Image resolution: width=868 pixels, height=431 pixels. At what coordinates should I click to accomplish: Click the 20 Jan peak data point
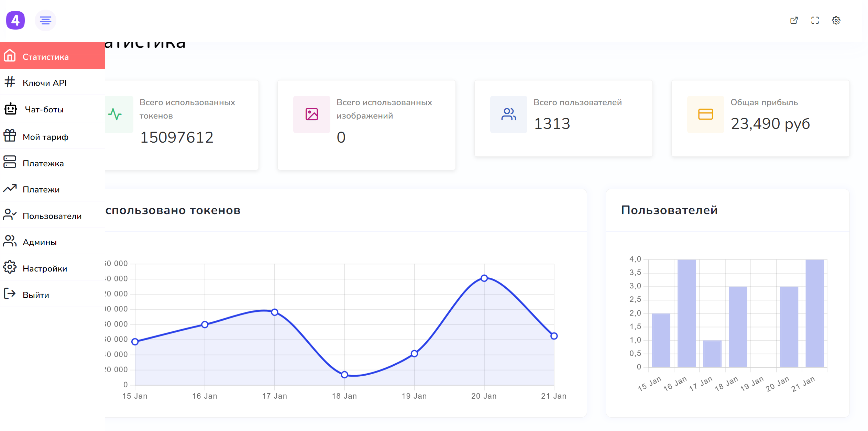click(x=484, y=278)
